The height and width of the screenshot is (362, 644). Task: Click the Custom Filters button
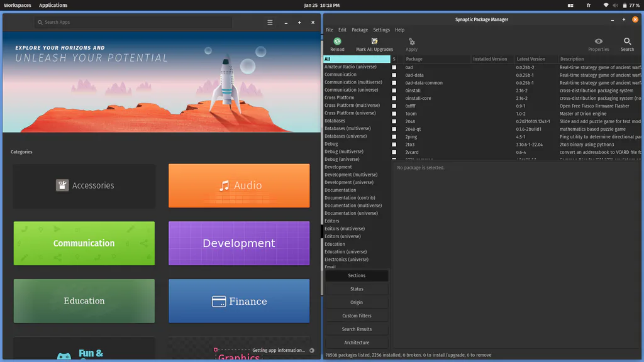pyautogui.click(x=357, y=315)
